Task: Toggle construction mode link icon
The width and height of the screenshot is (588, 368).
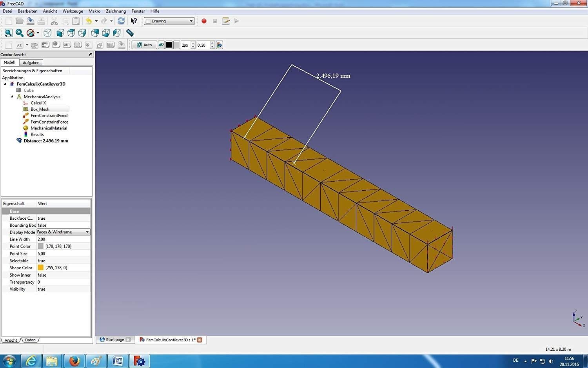Action: 161,45
